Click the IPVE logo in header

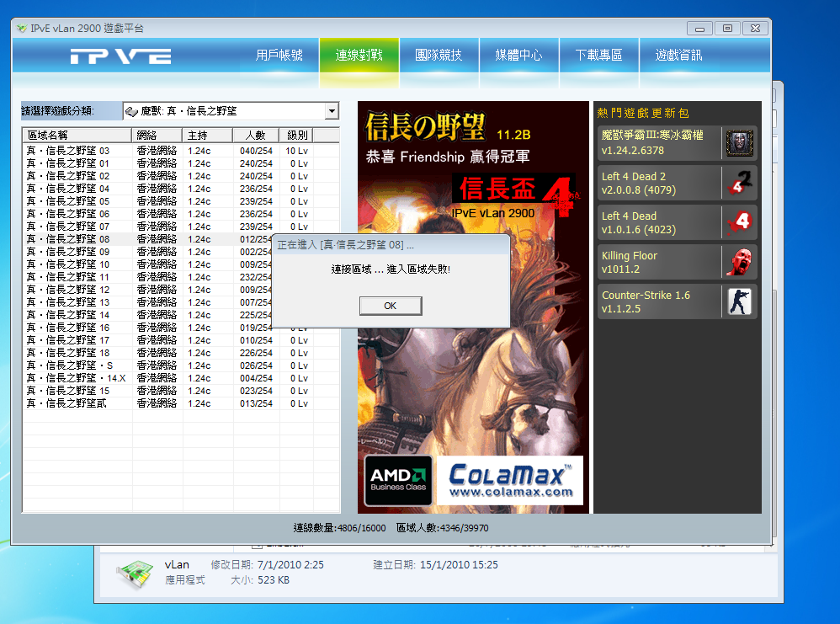(120, 56)
